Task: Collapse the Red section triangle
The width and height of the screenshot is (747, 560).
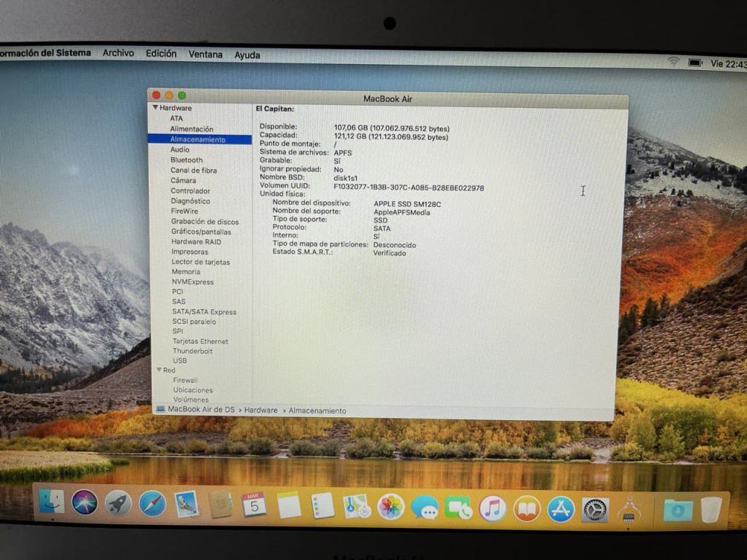Action: click(159, 370)
